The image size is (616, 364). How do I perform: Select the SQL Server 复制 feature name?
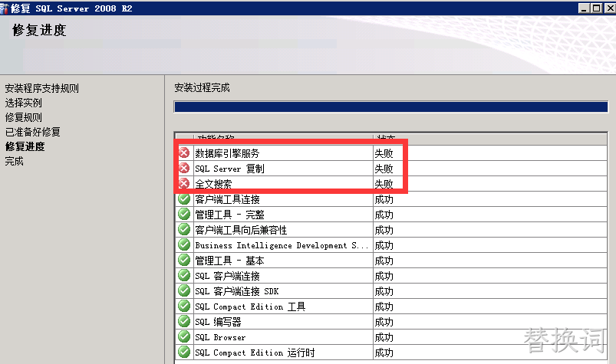[229, 169]
